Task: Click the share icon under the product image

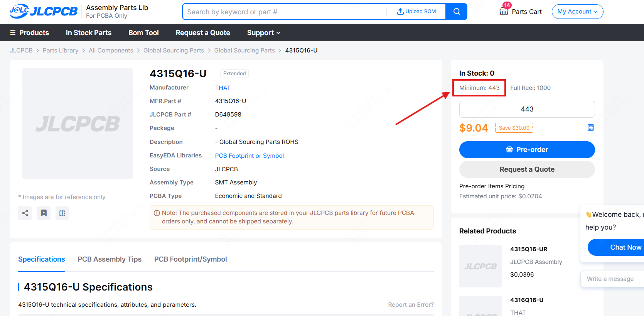Action: tap(25, 213)
